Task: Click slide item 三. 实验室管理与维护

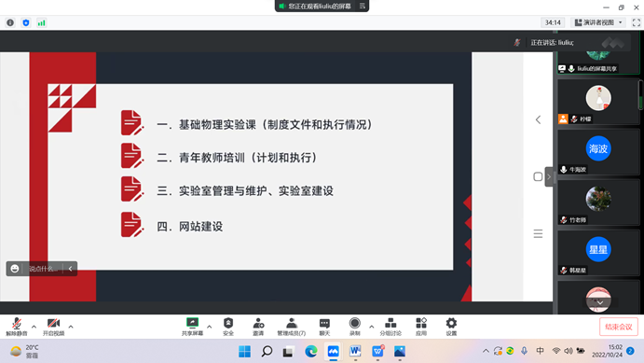Action: tap(245, 190)
